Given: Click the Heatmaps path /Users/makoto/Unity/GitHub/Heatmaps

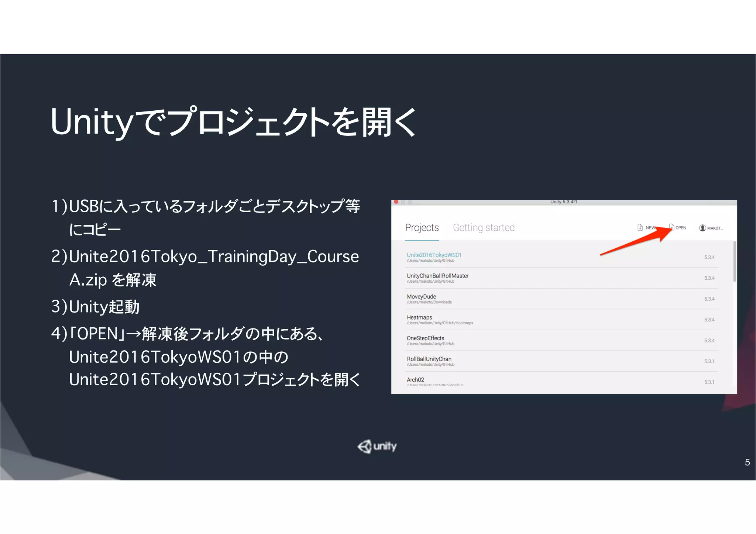Looking at the screenshot, I should 440,323.
